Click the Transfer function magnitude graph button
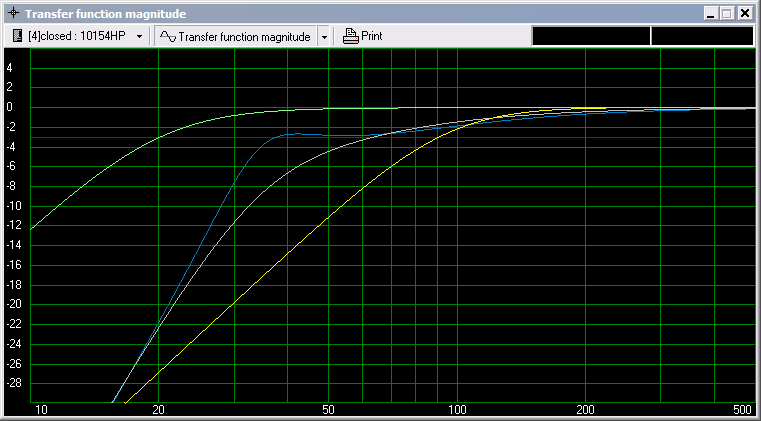This screenshot has width=761, height=421. click(235, 36)
